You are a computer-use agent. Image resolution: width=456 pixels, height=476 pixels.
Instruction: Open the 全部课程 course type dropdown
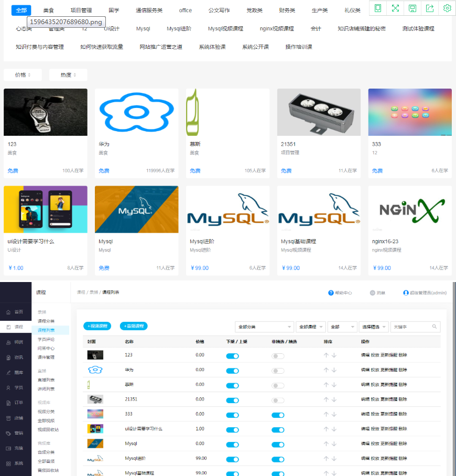[x=311, y=327]
